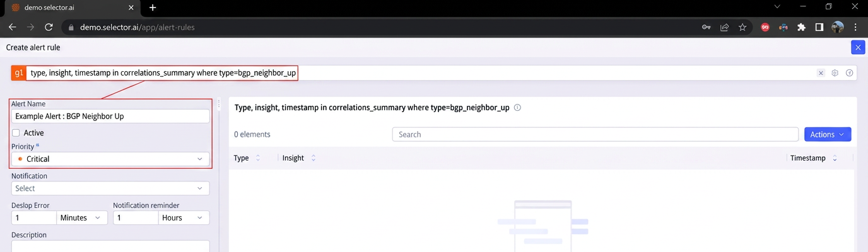Screen dimensions: 868x252
Task: Open Extensions puzzle icon
Action: tap(801, 28)
